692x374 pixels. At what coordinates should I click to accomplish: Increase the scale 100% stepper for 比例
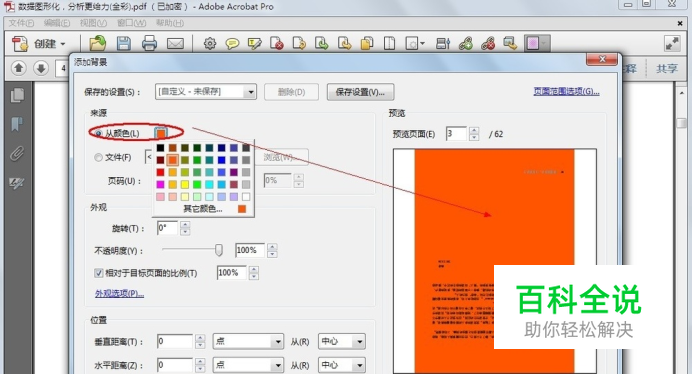coord(253,269)
